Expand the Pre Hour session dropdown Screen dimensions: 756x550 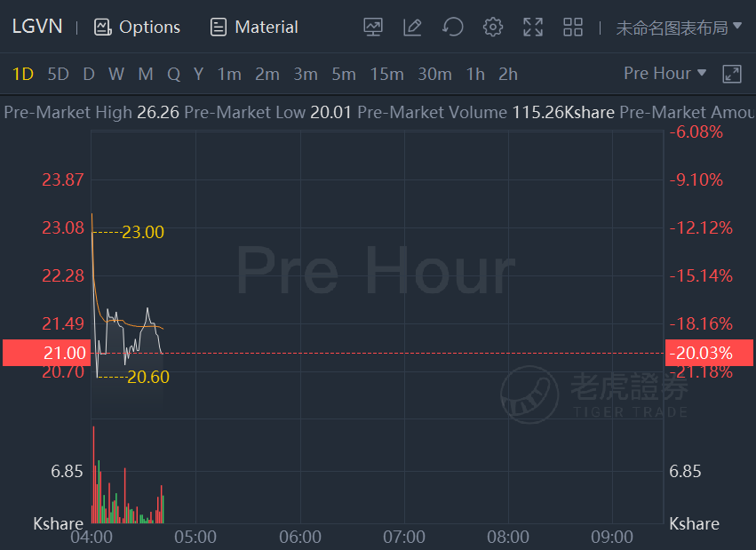coord(665,74)
